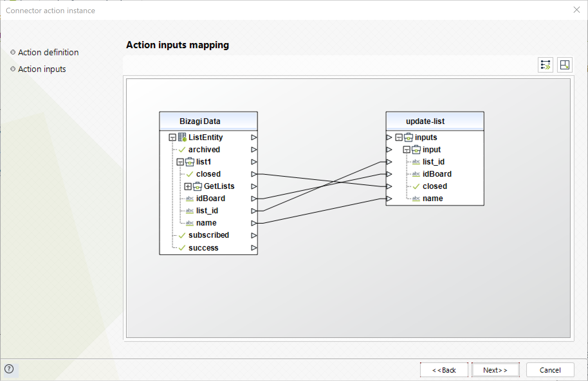Click the output connector arrow of ListEntity
This screenshot has height=381, width=588.
click(x=254, y=137)
